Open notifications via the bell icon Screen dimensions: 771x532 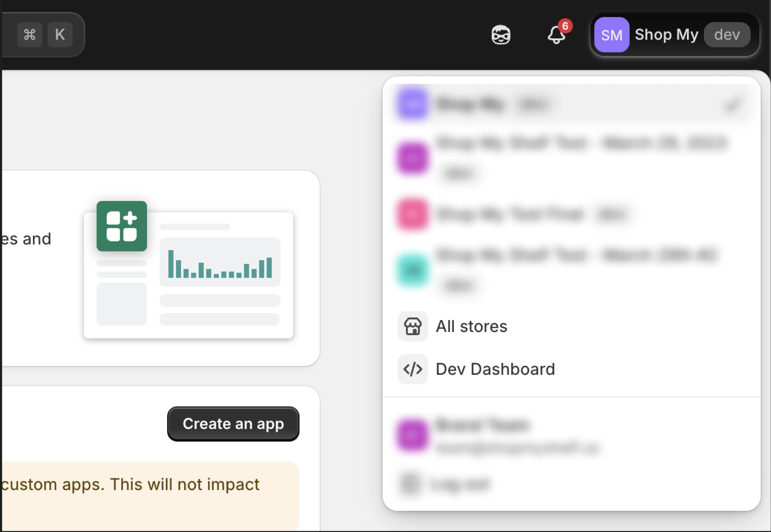556,35
